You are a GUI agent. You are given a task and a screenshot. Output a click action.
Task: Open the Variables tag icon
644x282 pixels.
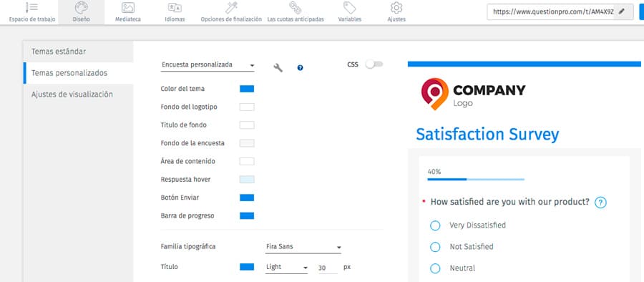pos(349,8)
